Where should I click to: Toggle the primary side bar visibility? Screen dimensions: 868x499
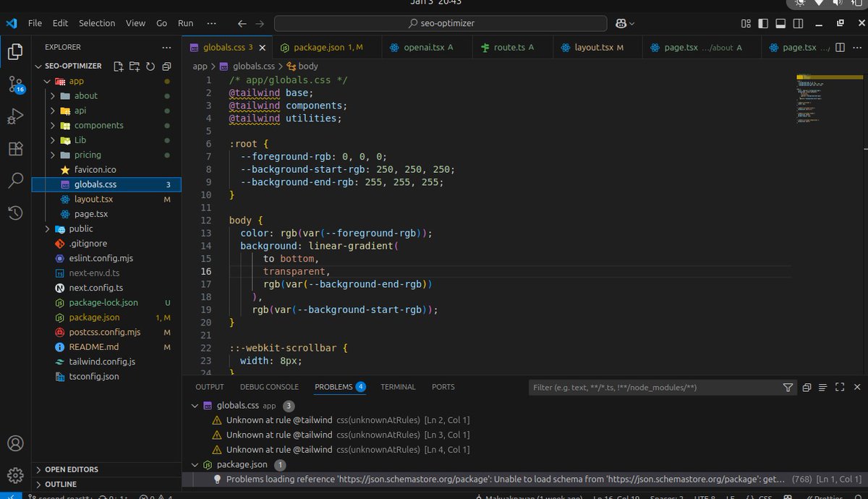[x=762, y=23]
